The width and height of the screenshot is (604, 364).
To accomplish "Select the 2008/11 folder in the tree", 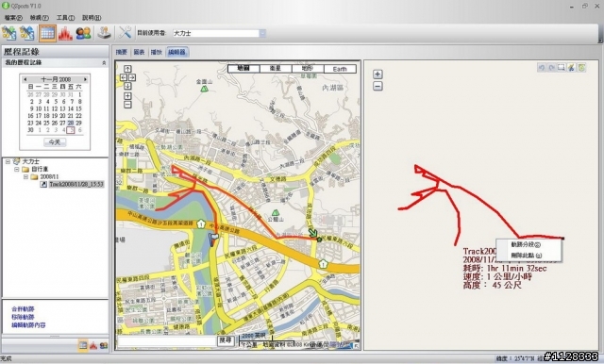I will [49, 177].
